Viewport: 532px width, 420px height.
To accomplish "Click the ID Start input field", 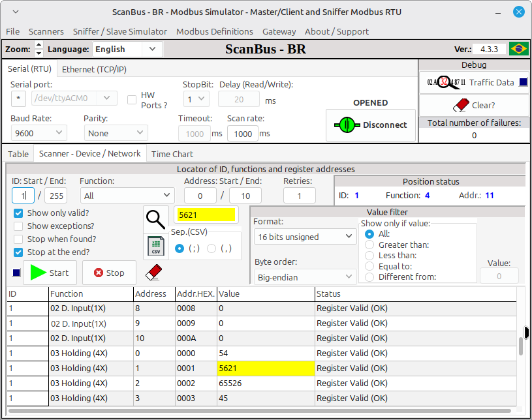I will (x=23, y=196).
